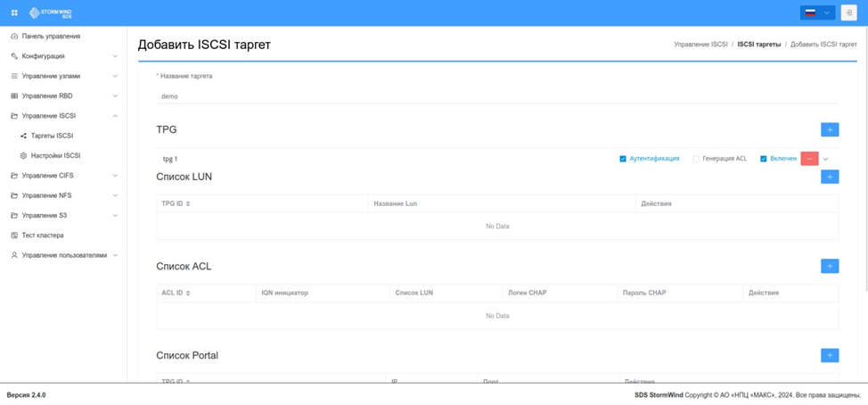Expand the Управление пользователями chevron

115,255
